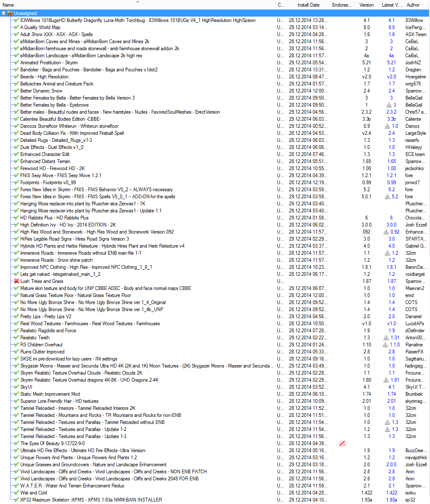The image size is (430, 504).
Task: Click the endorsement icon for The Eyes Of Beauty
Action: tap(342, 443)
